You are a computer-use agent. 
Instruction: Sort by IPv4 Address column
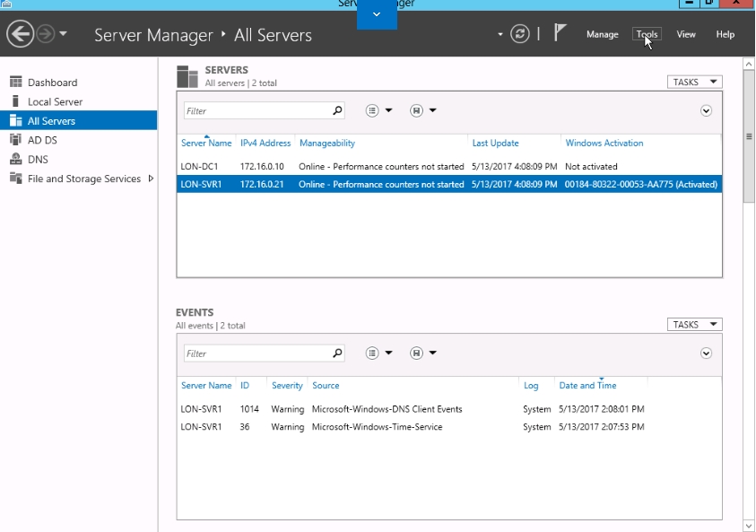tap(265, 143)
